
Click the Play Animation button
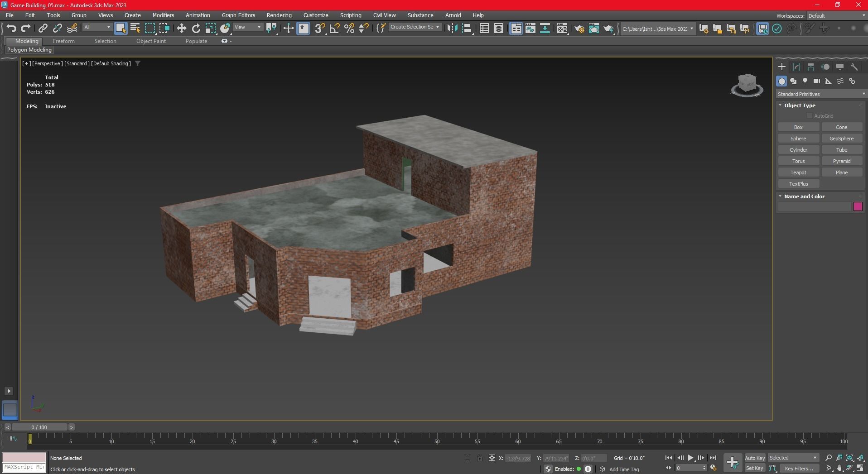690,458
